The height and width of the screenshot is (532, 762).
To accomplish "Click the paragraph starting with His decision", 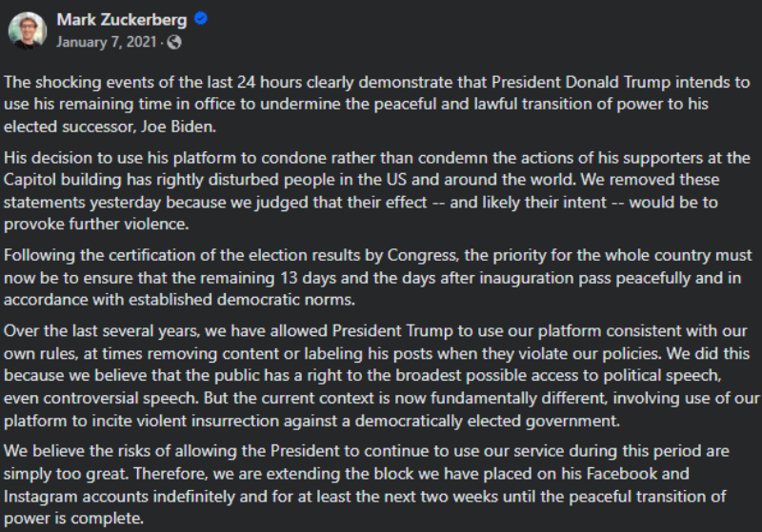I will click(x=376, y=190).
